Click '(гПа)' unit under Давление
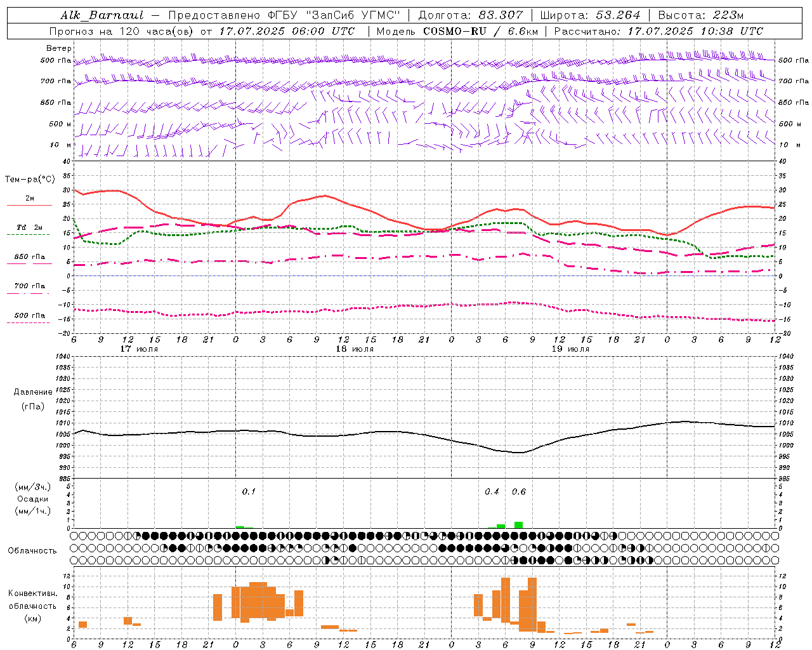Image resolution: width=812 pixels, height=650 pixels. click(33, 407)
